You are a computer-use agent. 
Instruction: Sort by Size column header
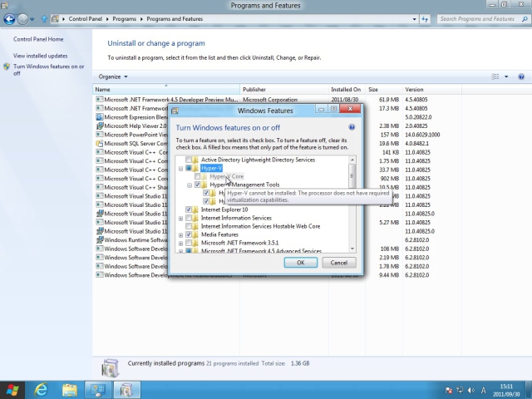(384, 90)
